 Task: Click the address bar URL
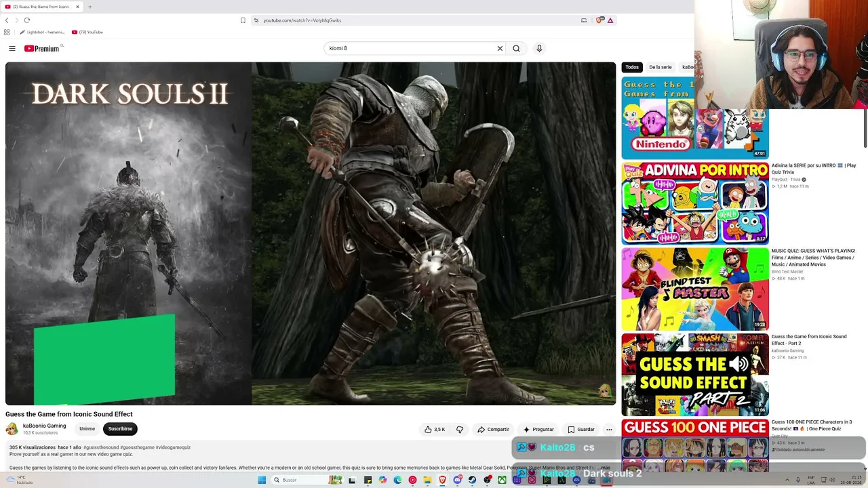click(x=302, y=20)
